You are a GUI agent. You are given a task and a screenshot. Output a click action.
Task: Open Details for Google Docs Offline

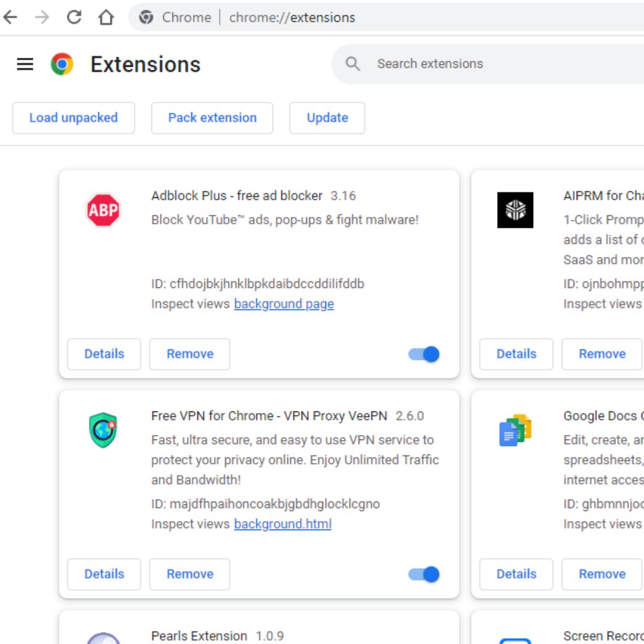(516, 574)
